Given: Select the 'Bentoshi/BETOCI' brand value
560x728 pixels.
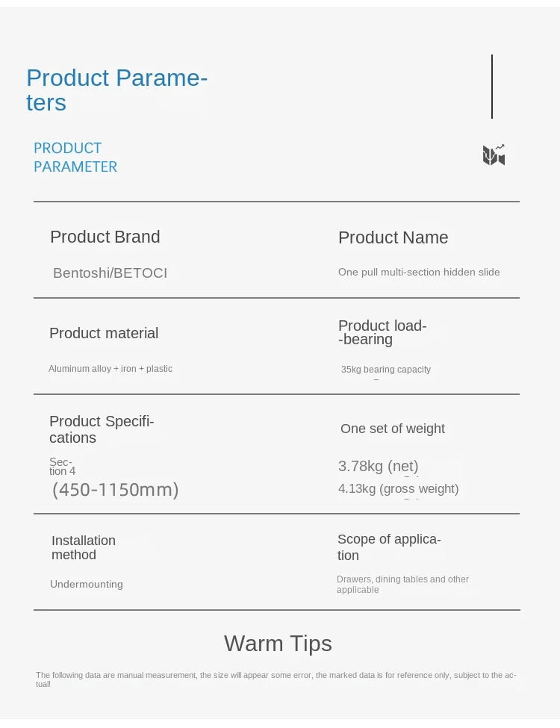Looking at the screenshot, I should click(110, 273).
